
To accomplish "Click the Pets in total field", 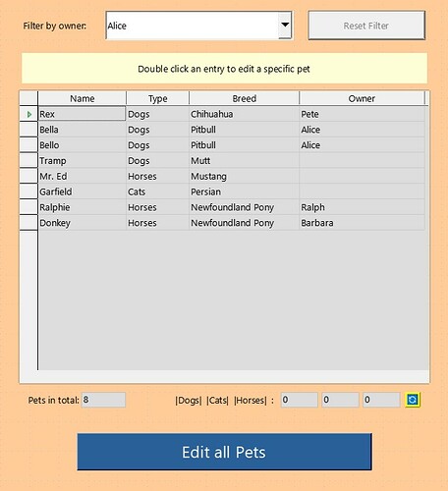I will click(x=103, y=400).
